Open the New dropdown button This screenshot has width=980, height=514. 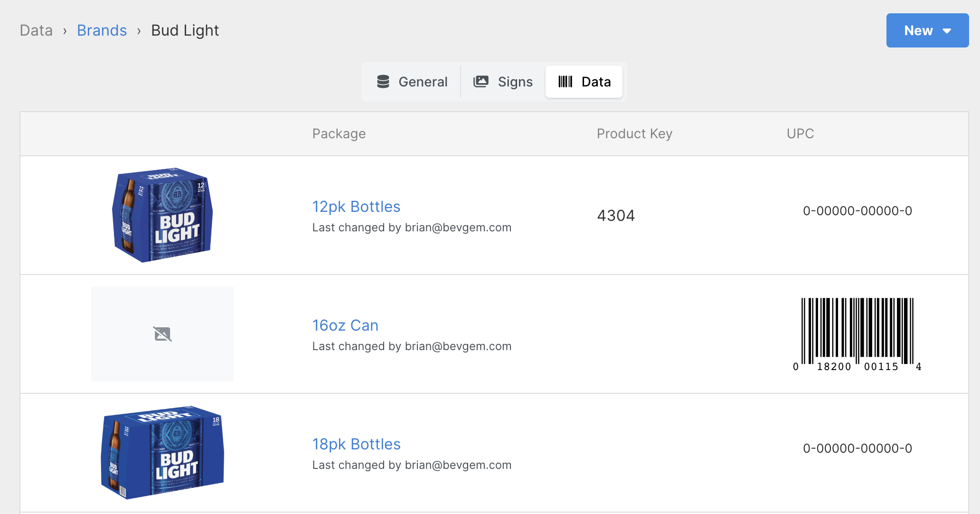click(x=927, y=30)
